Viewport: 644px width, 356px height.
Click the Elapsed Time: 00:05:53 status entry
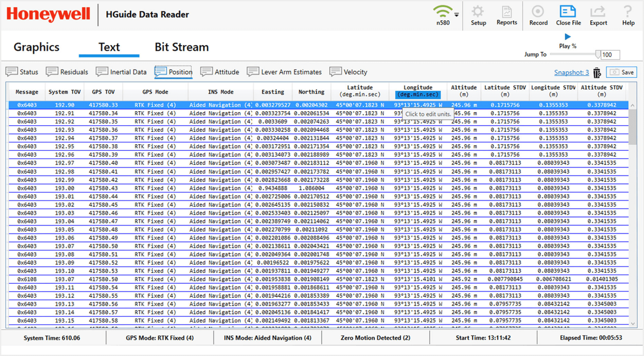coord(591,338)
